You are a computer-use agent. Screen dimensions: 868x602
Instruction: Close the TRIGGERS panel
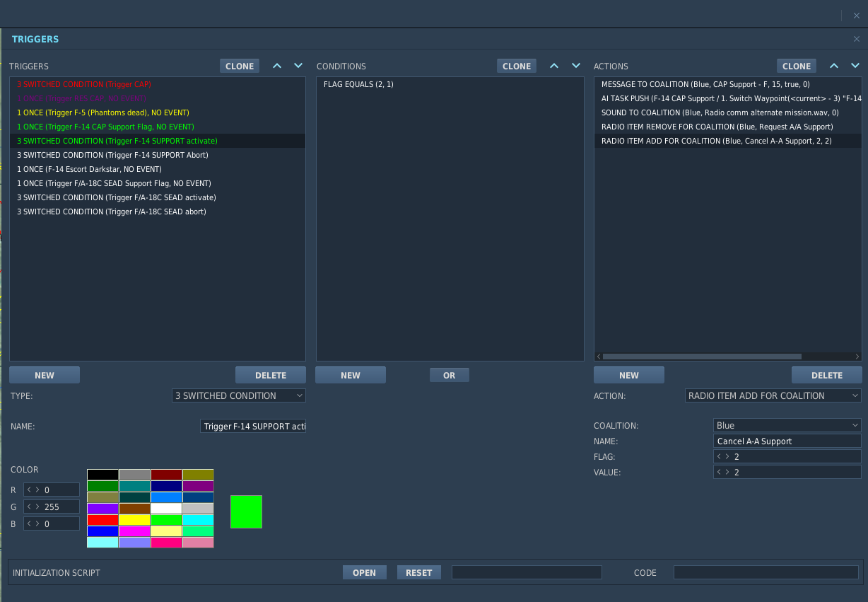click(x=857, y=39)
